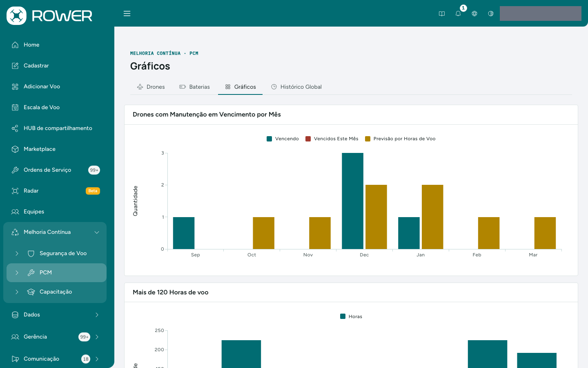Select the Gráficos tab
The height and width of the screenshot is (368, 588).
[240, 87]
